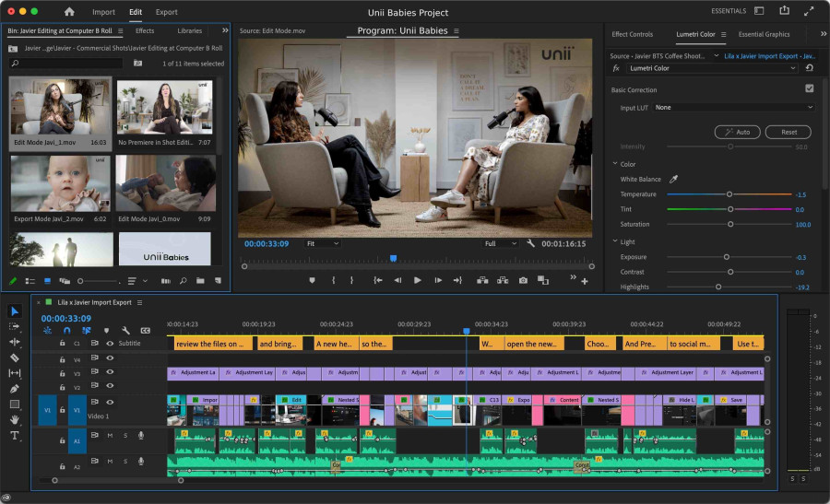Toggle closed captions CC button

pyautogui.click(x=145, y=331)
